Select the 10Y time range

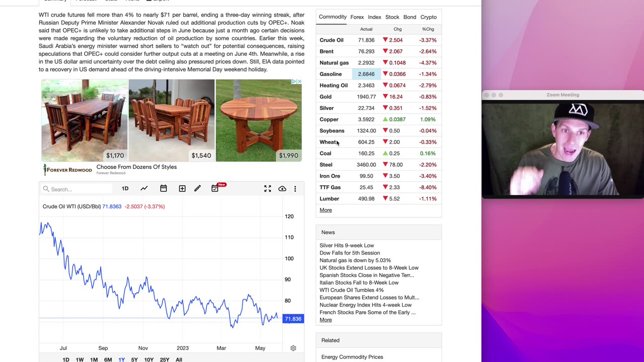click(x=149, y=359)
